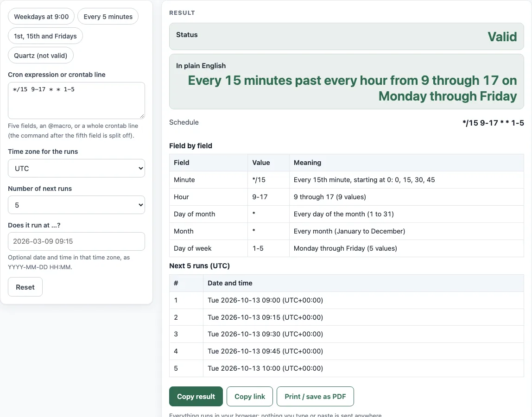Click the Minute field row label
532x417 pixels.
[x=184, y=180]
